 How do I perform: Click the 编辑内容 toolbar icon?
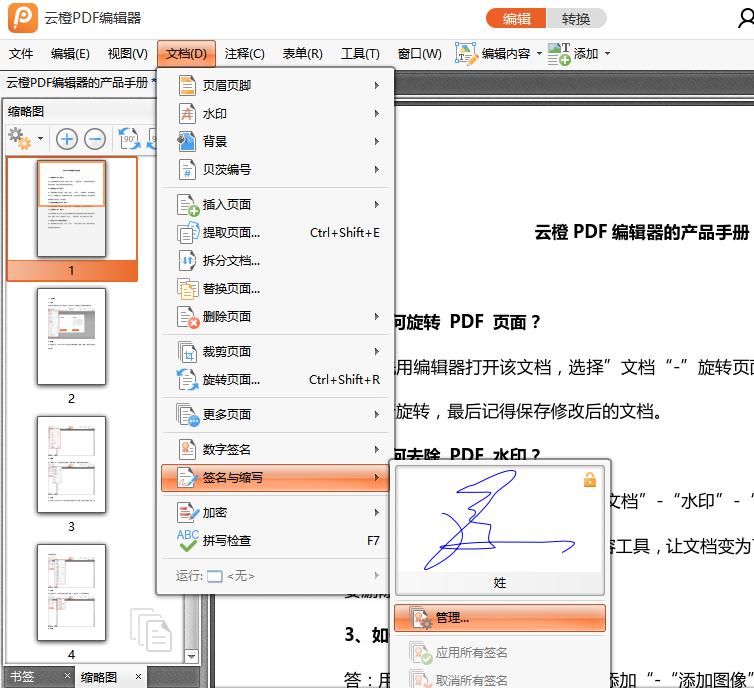(466, 53)
